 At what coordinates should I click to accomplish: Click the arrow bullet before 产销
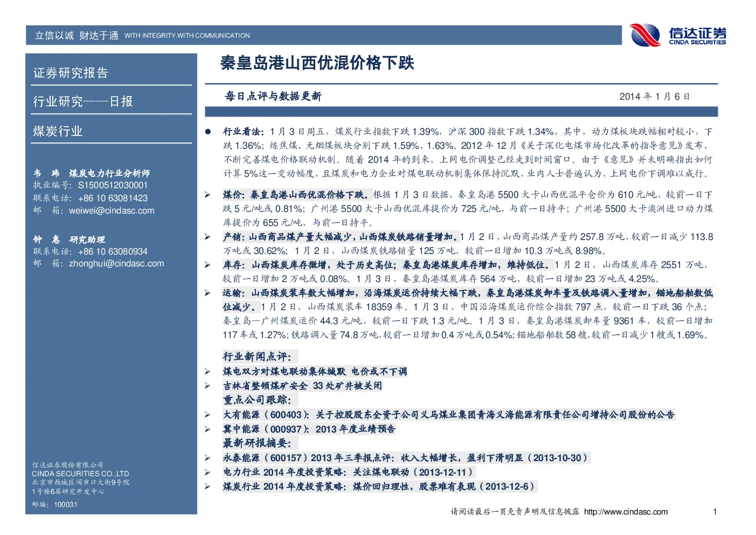(207, 237)
